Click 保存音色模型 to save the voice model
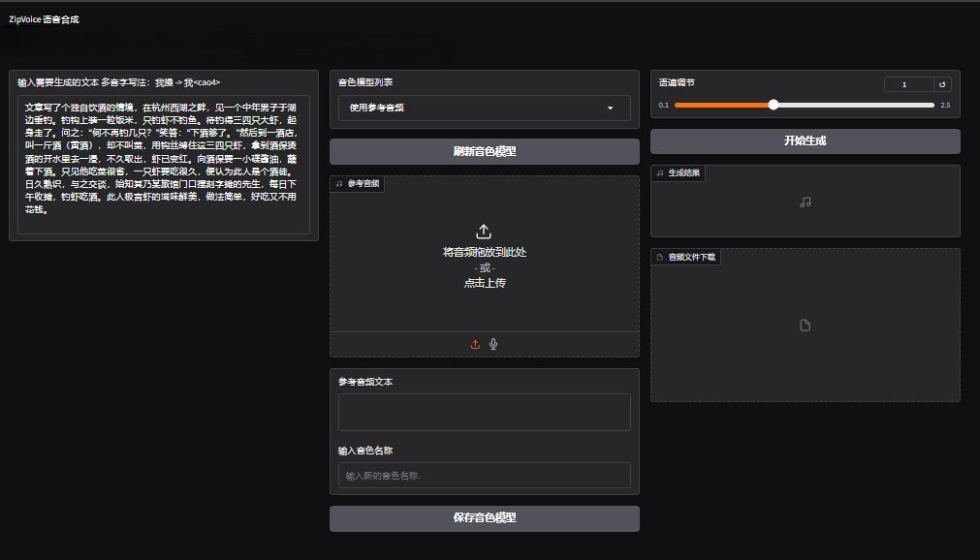Screen dimensions: 980x560 (484, 517)
